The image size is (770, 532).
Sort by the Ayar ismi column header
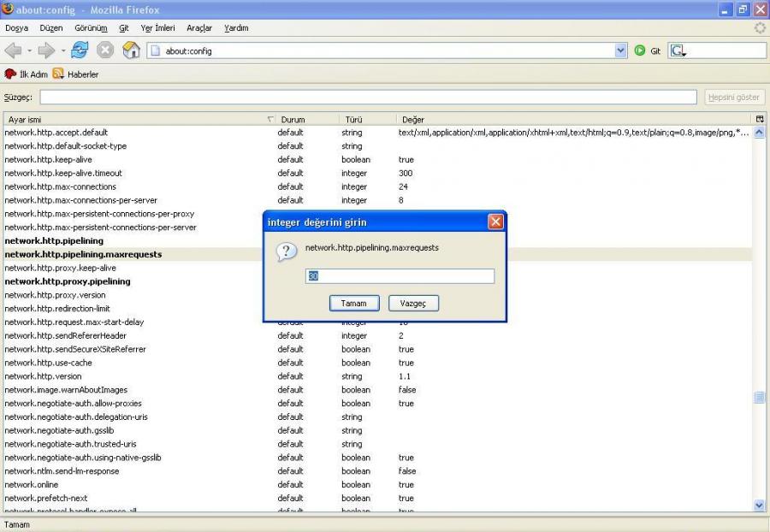click(x=139, y=119)
